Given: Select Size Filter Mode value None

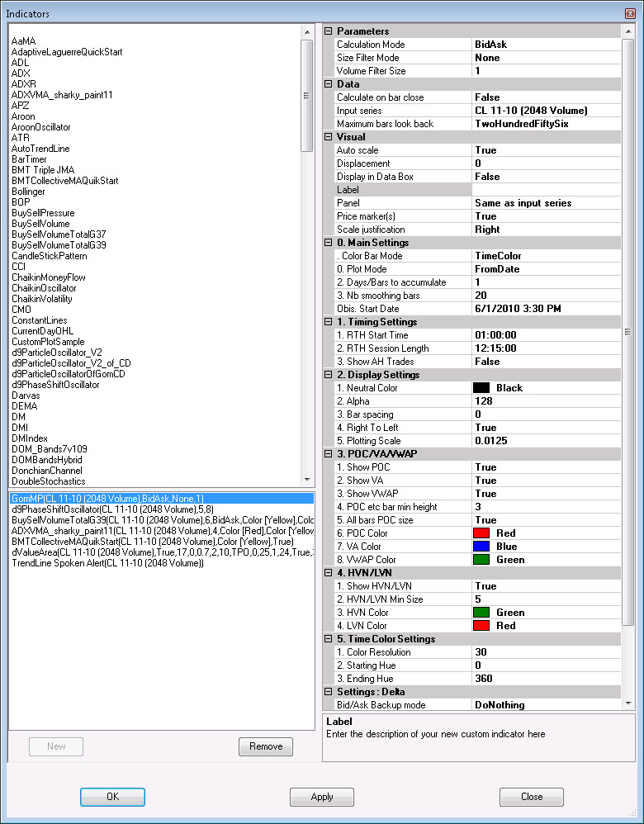Looking at the screenshot, I should (x=547, y=58).
